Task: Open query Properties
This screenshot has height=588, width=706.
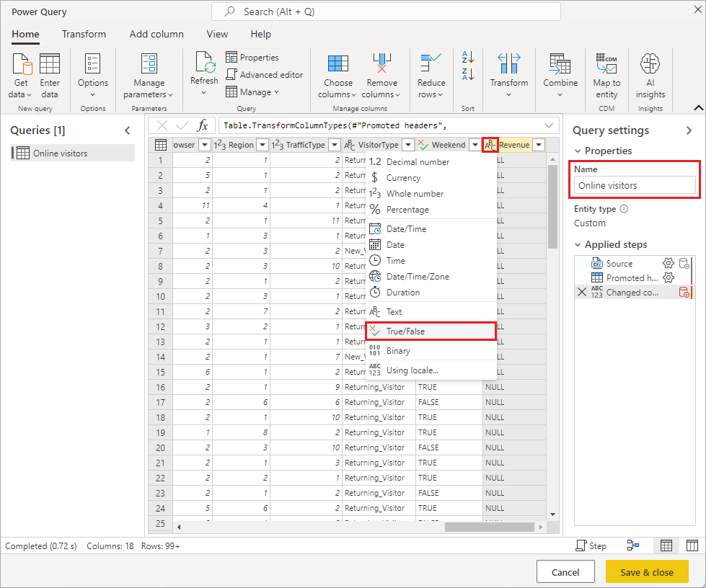Action: [x=252, y=58]
